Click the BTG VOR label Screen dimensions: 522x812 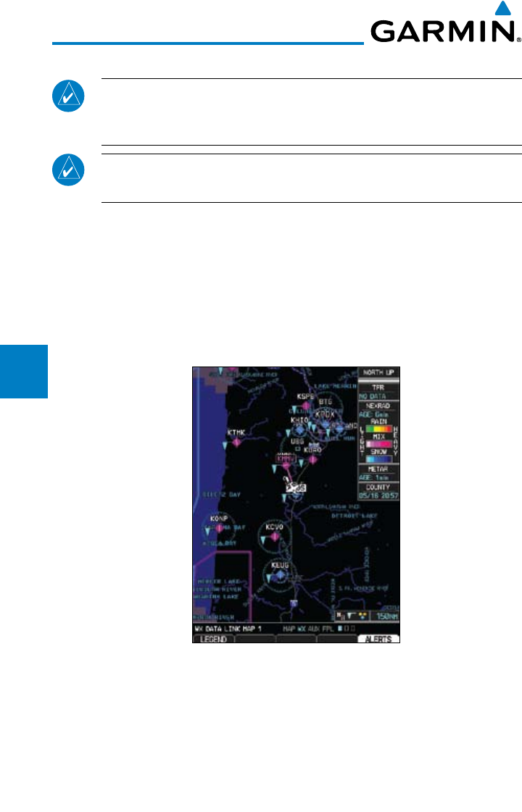325,402
